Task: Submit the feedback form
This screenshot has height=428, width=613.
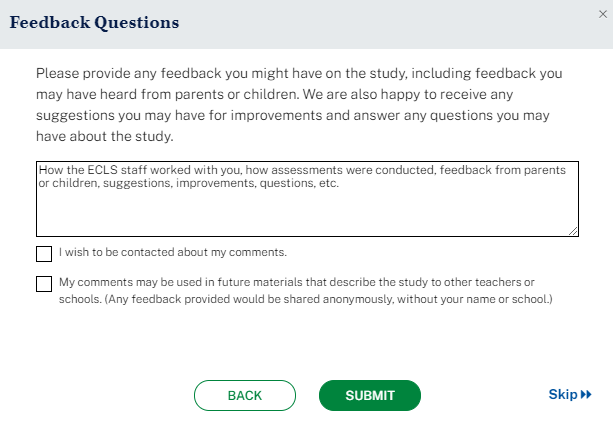Action: (x=370, y=396)
